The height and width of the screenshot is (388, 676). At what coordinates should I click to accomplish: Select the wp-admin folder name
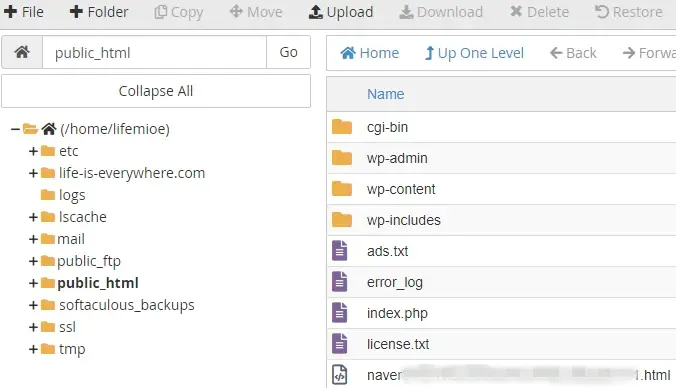coord(397,158)
